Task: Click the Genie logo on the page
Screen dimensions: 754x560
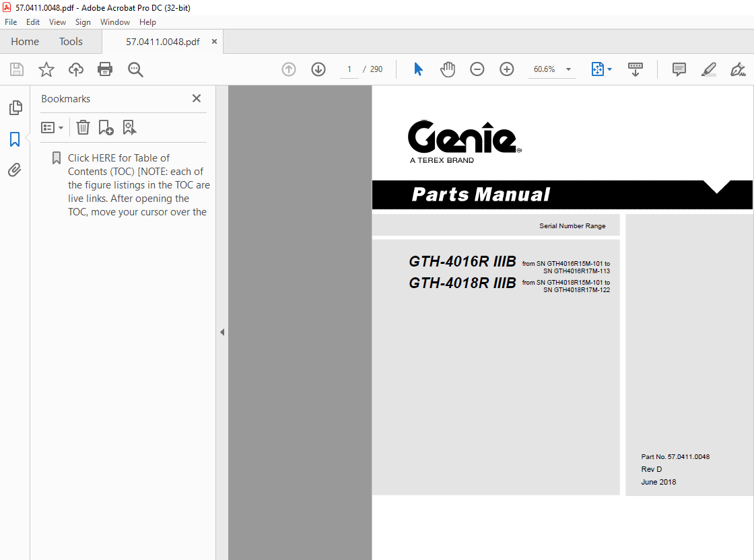Action: coord(465,137)
